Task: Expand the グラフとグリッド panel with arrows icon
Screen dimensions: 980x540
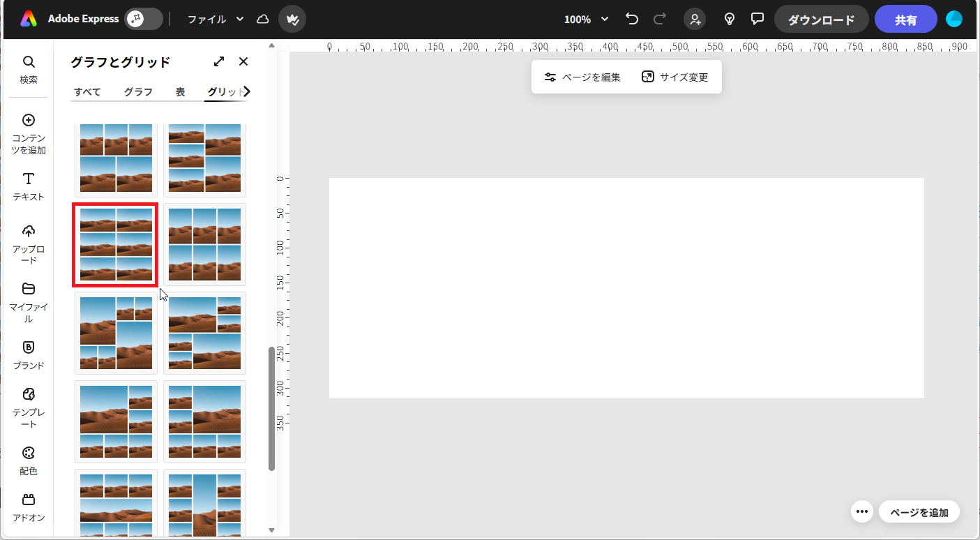Action: [219, 61]
